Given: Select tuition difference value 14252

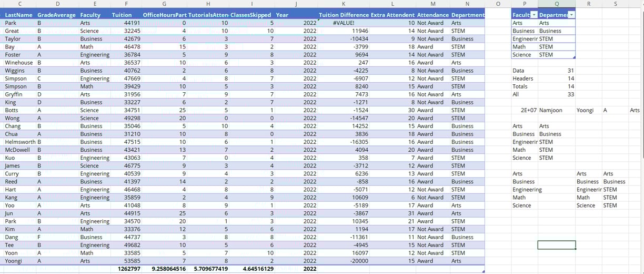Looking at the screenshot, I should coord(344,126).
